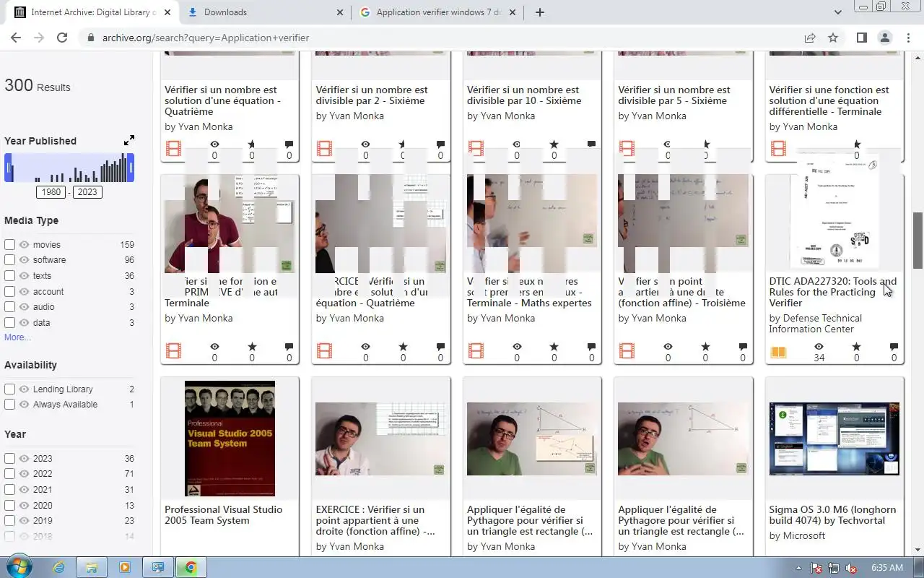Click reviews comment icon on DTIC ADA227320 card
The image size is (924, 578).
pos(894,348)
